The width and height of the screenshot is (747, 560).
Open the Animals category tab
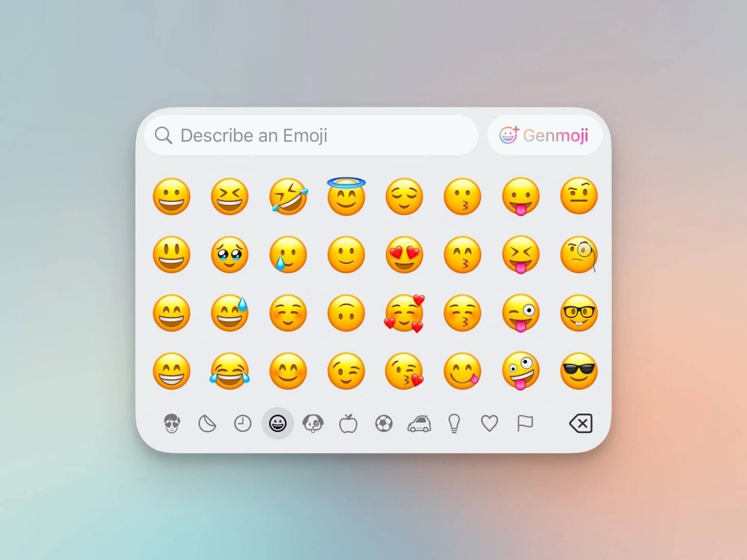[x=313, y=423]
